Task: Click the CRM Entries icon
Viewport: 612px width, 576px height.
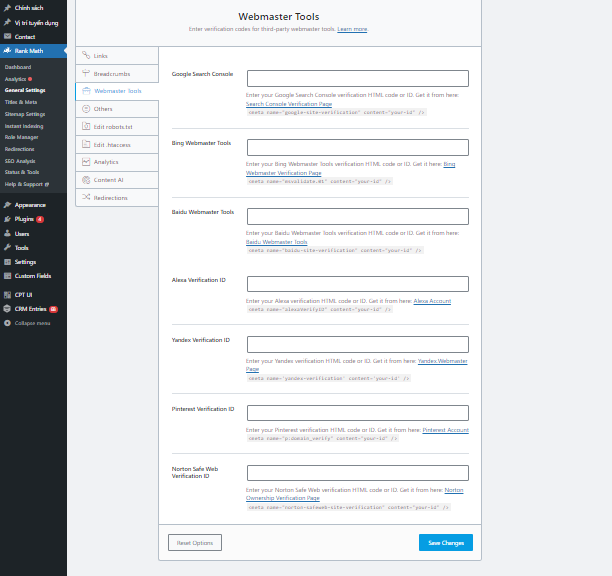Action: [7, 309]
